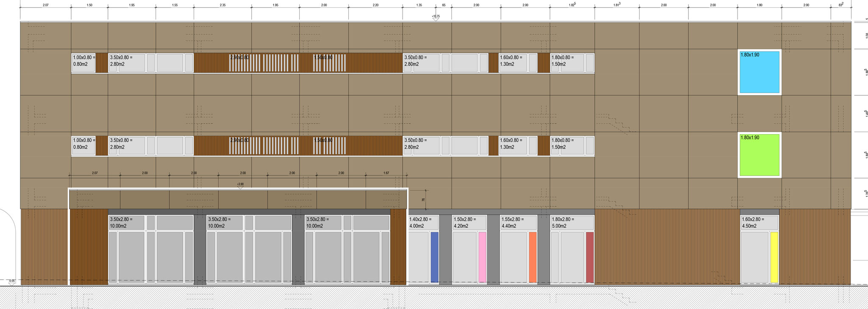The height and width of the screenshot is (309, 868).
Task: Click the 2.35 dimension in top row
Action: tap(223, 5)
